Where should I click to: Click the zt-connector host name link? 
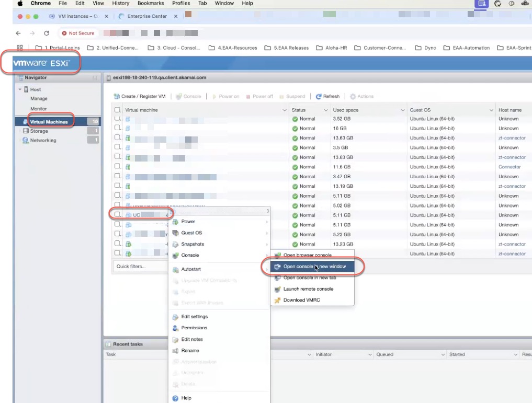(512, 138)
